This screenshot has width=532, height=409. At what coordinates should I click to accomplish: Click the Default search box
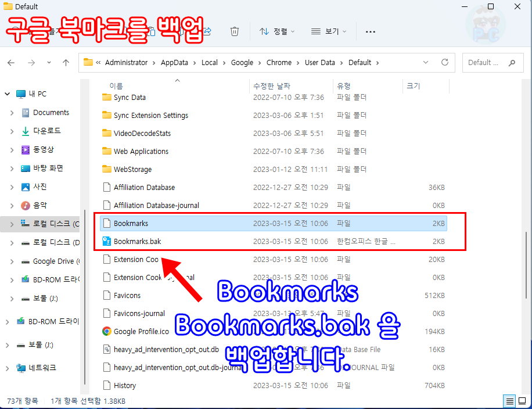pyautogui.click(x=493, y=63)
